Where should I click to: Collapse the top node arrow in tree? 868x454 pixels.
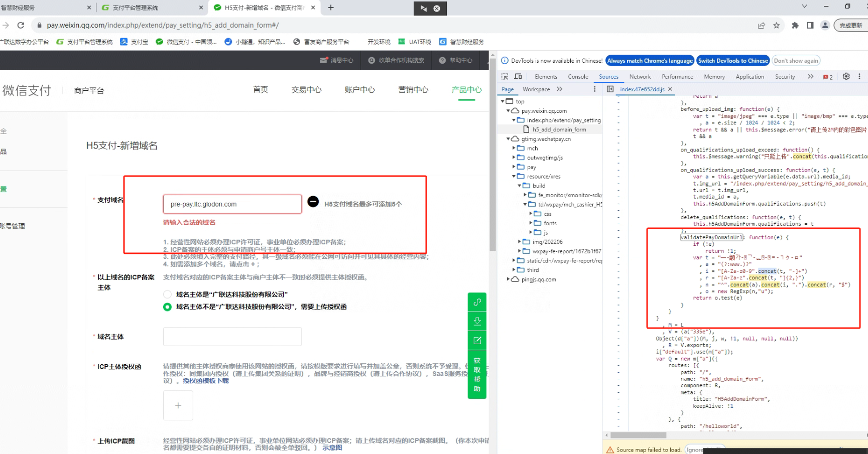503,101
